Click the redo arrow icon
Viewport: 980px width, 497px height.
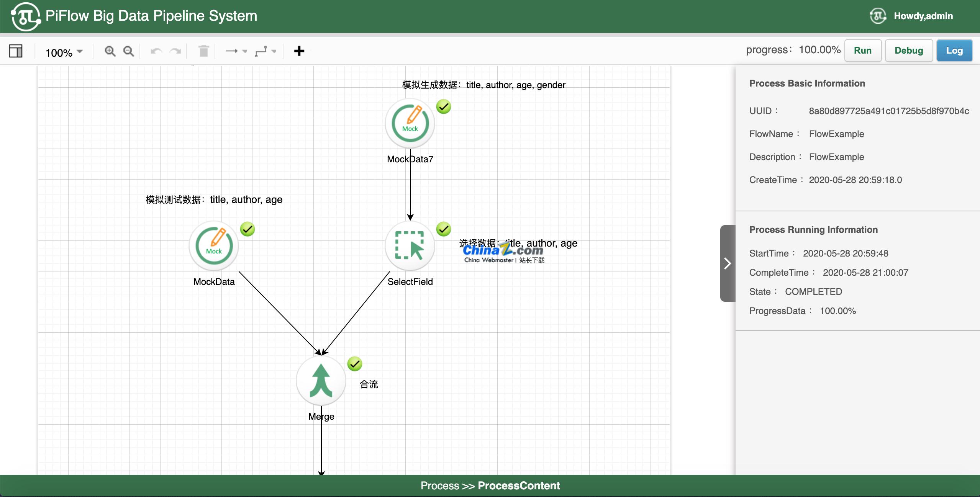175,51
